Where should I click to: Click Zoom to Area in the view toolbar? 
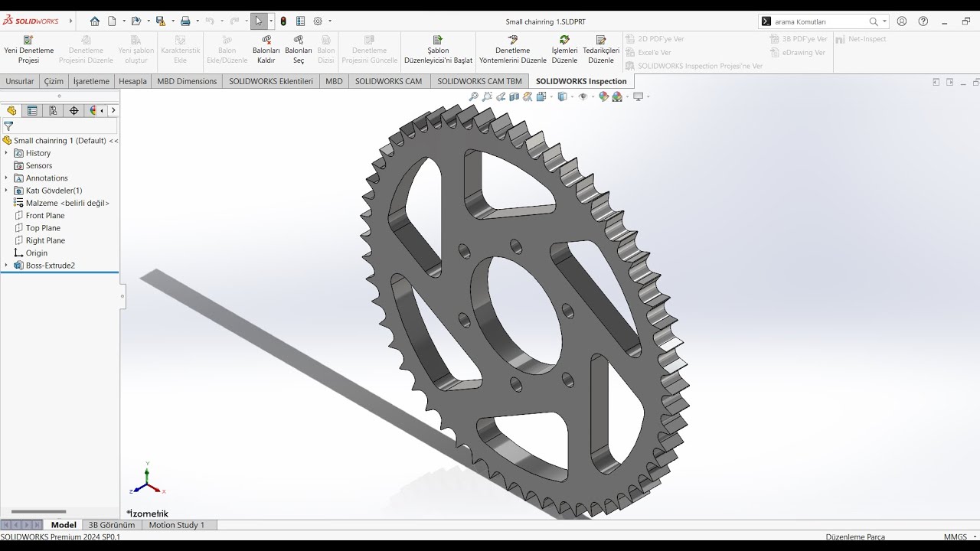[x=487, y=96]
